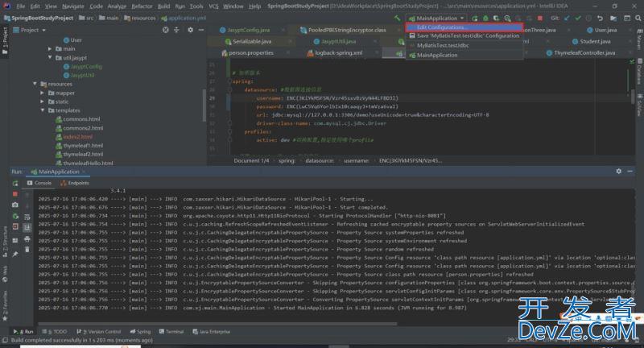Clear console with trash icon

click(27, 250)
